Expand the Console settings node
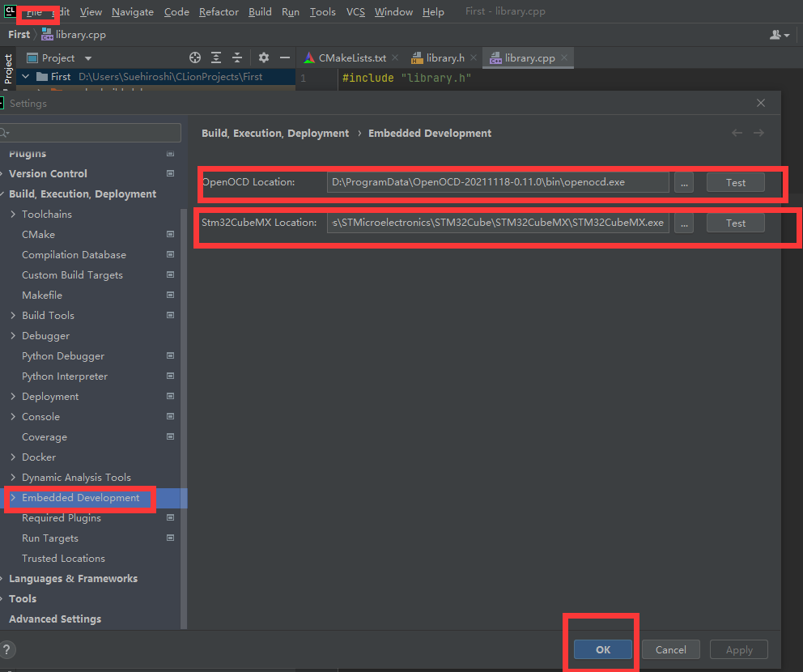This screenshot has width=803, height=672. tap(13, 416)
